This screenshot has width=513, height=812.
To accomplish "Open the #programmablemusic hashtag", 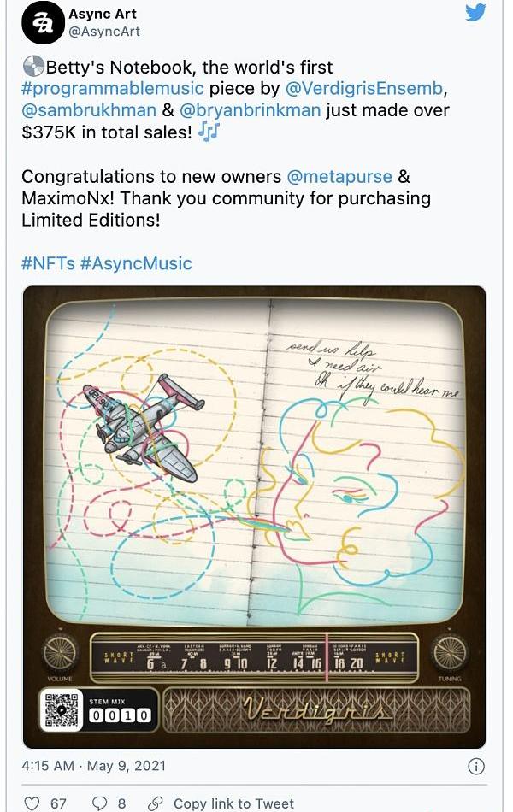I will (113, 88).
